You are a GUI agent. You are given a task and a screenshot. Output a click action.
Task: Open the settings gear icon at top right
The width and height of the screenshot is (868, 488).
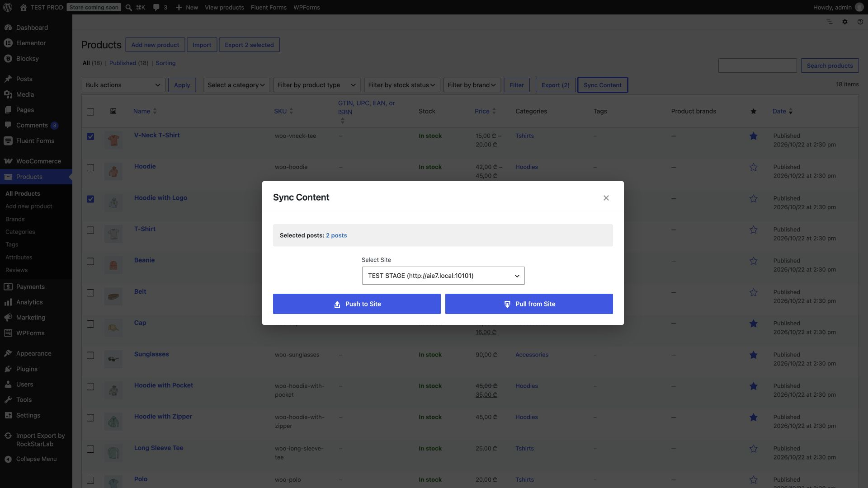pyautogui.click(x=844, y=22)
